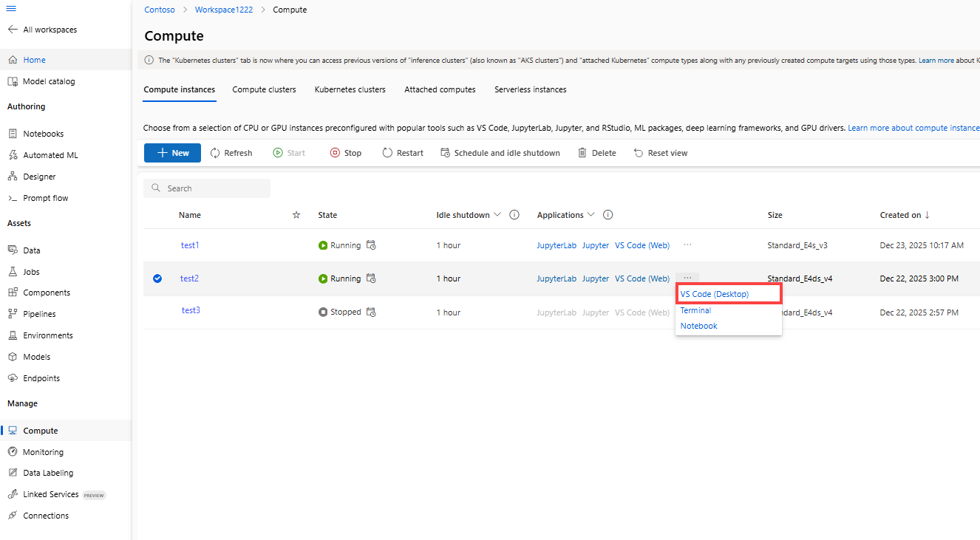Open the more-actions ellipsis menu for test1

(x=687, y=245)
